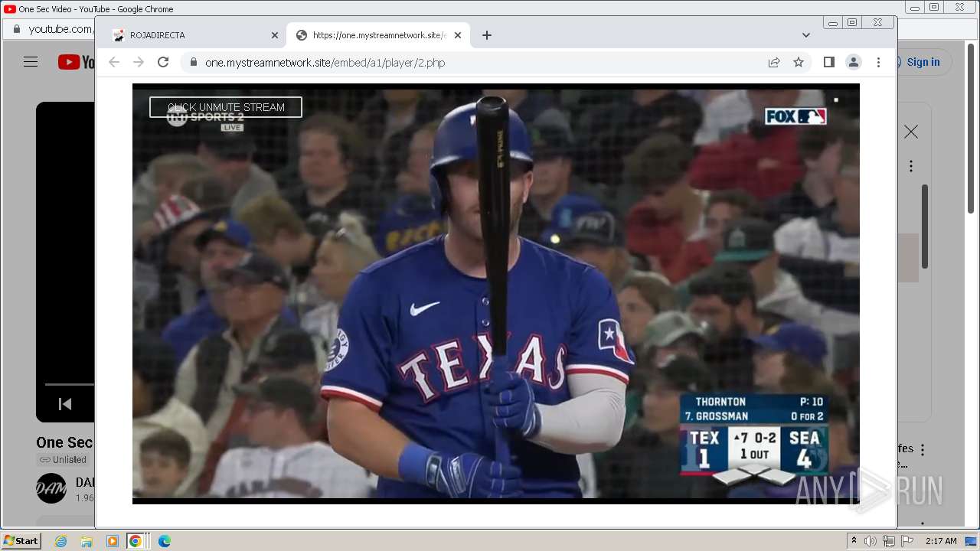The image size is (980, 551).
Task: Close the mystreamnetwork tab
Action: pos(458,35)
